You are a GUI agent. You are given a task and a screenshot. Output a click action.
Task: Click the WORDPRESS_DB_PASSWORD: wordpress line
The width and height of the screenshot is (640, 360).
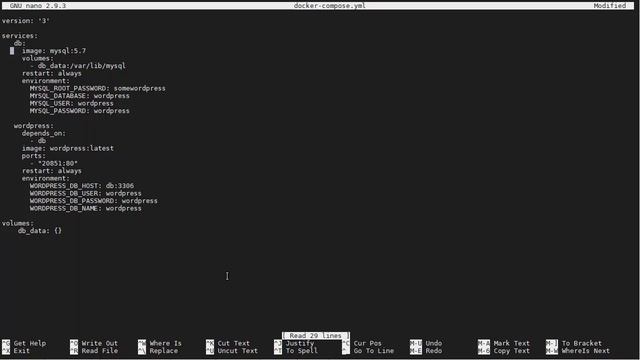click(x=93, y=201)
